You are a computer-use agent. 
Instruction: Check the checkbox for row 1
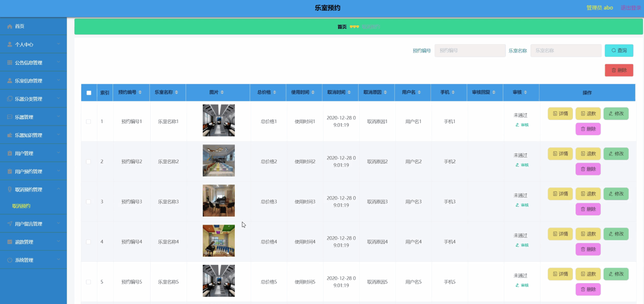(x=89, y=121)
